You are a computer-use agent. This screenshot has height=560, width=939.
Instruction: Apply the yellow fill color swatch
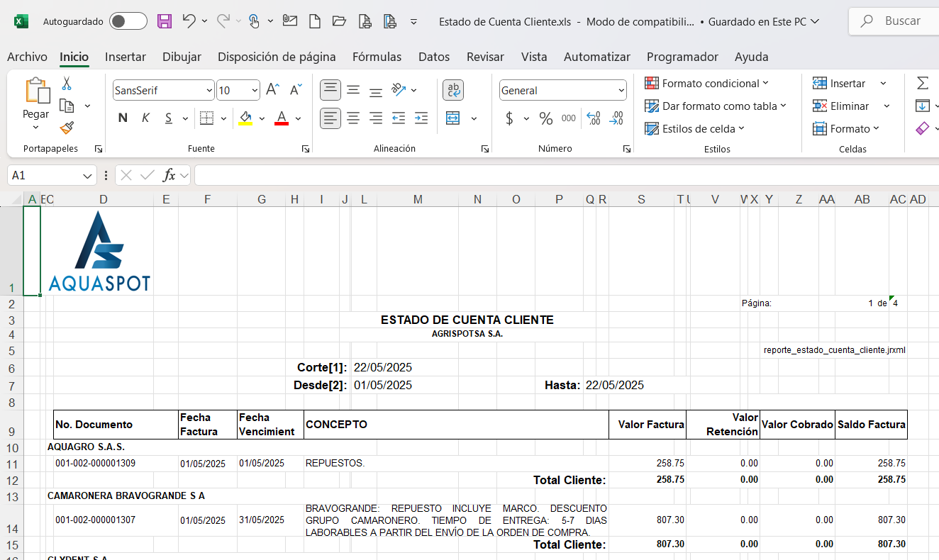coord(245,118)
